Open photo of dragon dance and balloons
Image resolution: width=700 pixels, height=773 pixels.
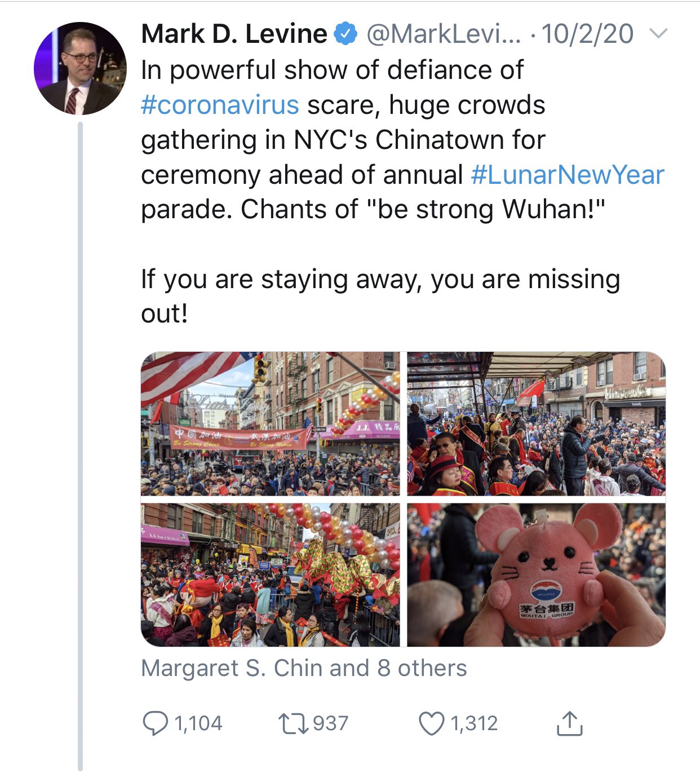pyautogui.click(x=271, y=575)
